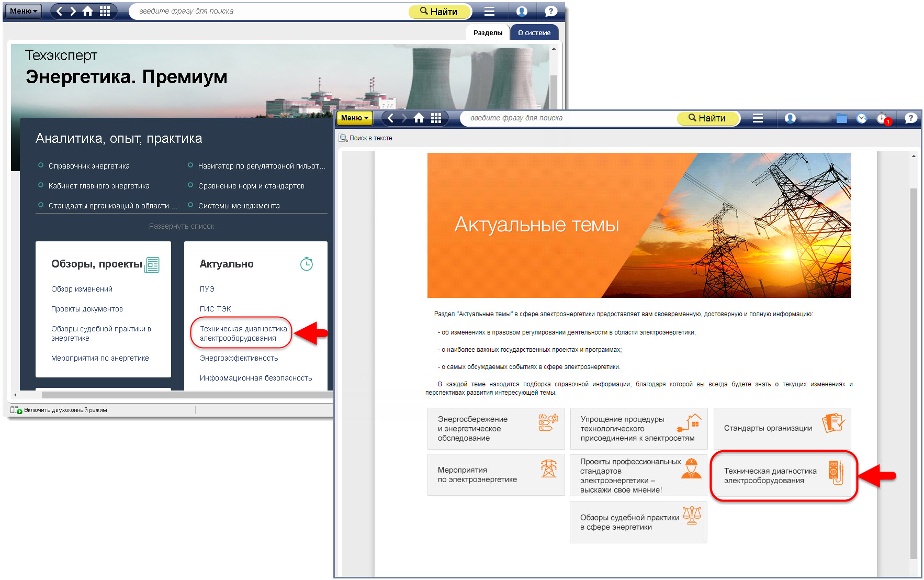
Task: Open Стандарты организации tile
Action: pyautogui.click(x=782, y=429)
